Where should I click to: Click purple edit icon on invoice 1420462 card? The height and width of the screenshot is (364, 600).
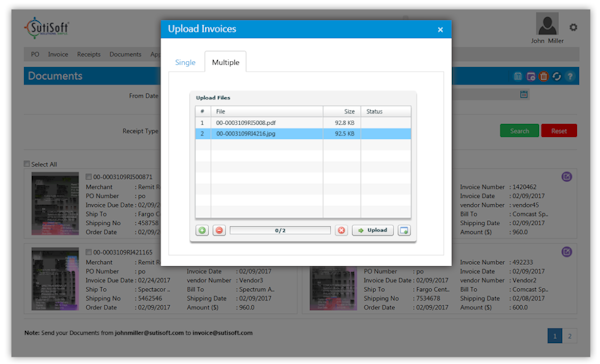coord(567,176)
